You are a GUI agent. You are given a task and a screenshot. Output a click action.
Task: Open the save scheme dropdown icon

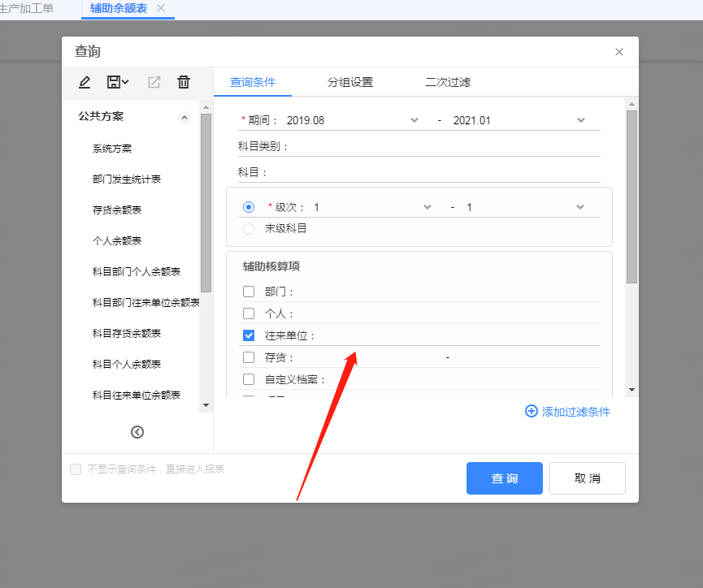[118, 82]
